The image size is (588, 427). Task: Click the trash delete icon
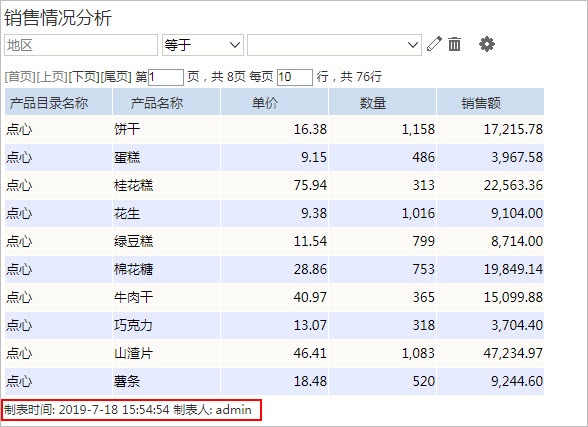[x=454, y=44]
